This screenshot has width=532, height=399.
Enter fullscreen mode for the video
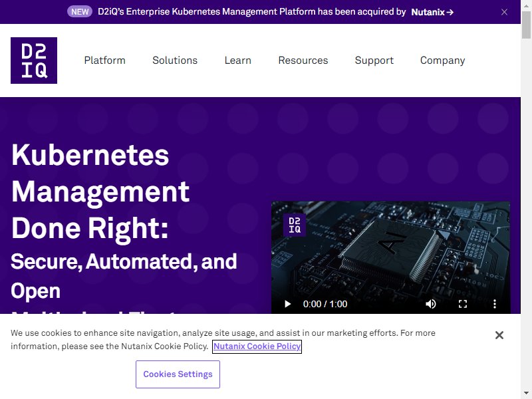[x=463, y=304]
